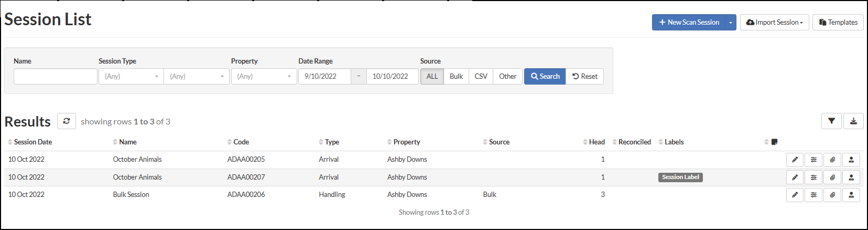
Task: Select the Bulk source filter
Action: (456, 76)
